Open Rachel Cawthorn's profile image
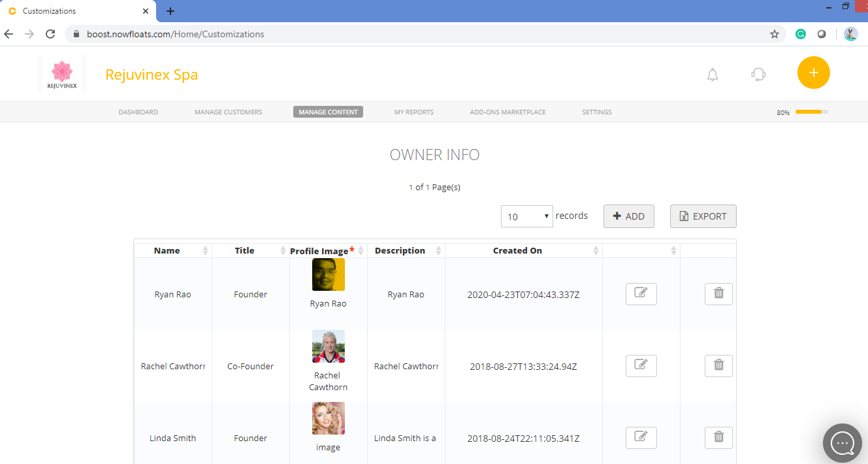Image resolution: width=868 pixels, height=464 pixels. [x=329, y=346]
